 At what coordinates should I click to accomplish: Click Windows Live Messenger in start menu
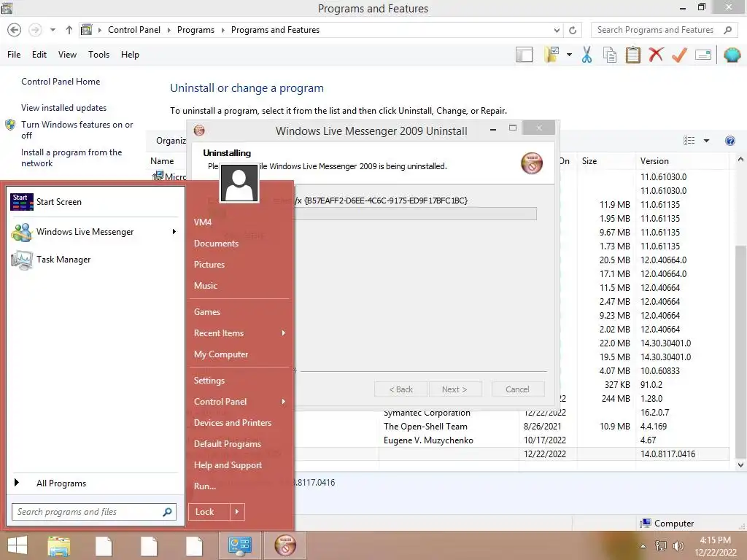tap(94, 232)
